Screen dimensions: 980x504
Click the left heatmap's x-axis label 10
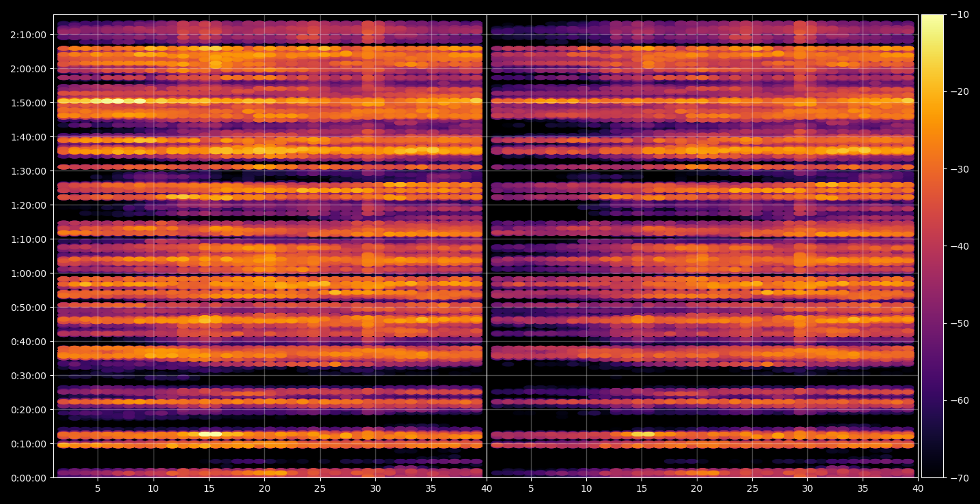[x=153, y=488]
